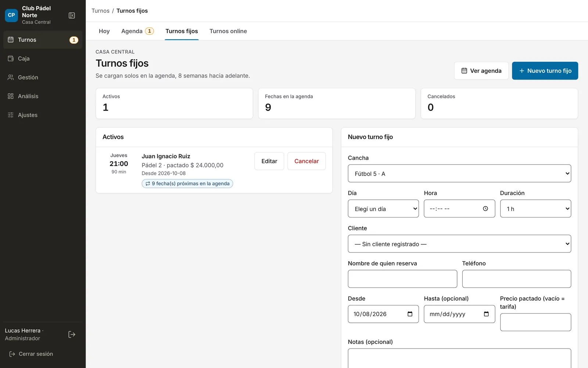Click the sliders icon beside Ajustes
588x368 pixels.
click(x=11, y=115)
